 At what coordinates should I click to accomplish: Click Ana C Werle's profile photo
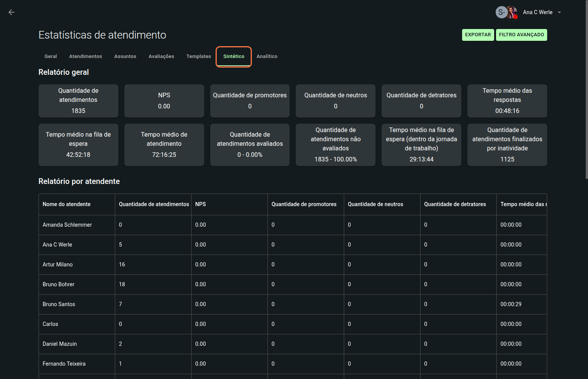(x=512, y=12)
